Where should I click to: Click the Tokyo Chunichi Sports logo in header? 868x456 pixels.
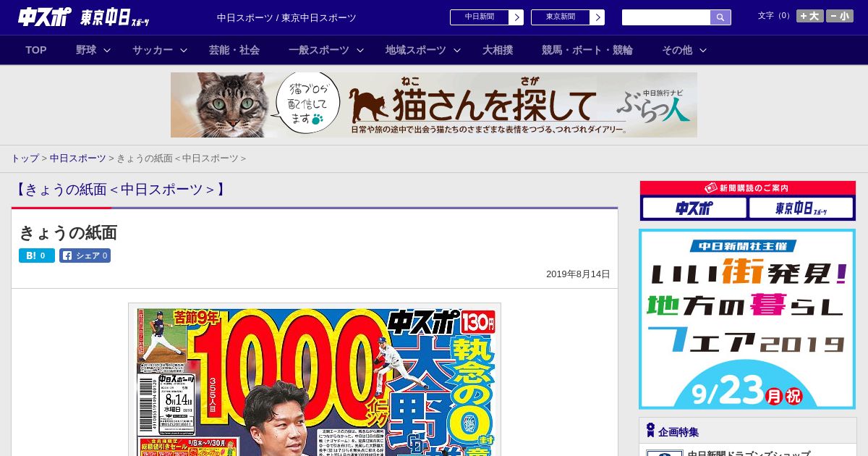[115, 17]
